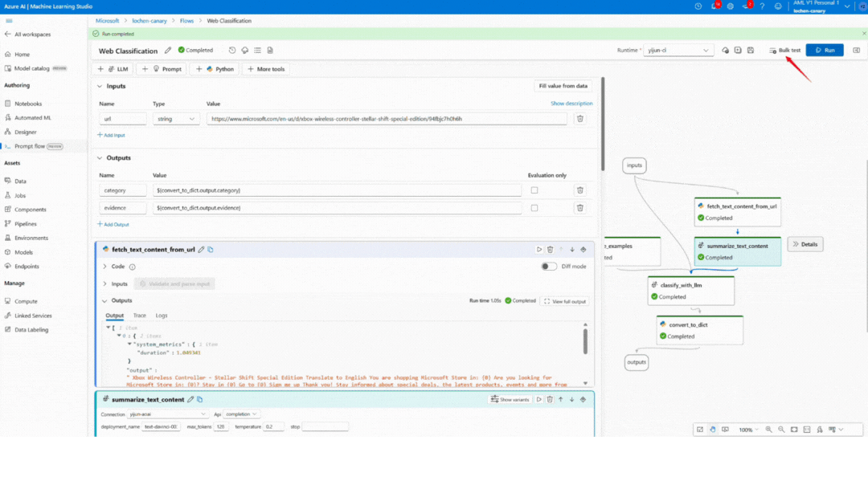Start a Bulk test

(784, 51)
